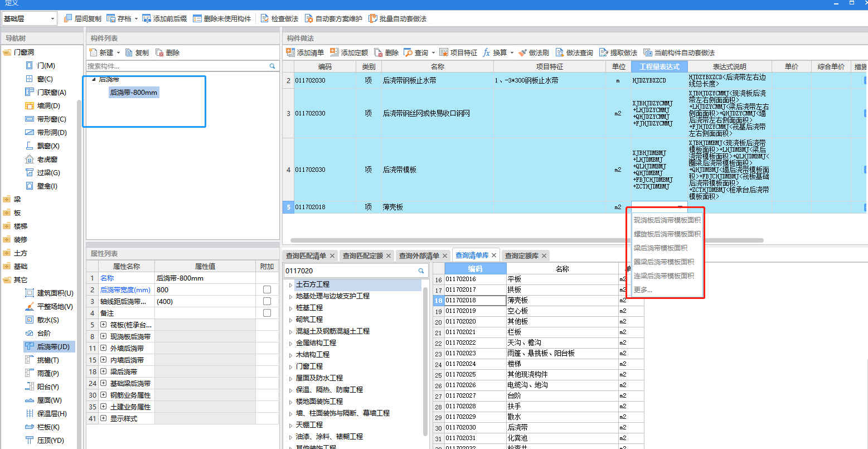Click 换算 fx toolbar item
868x449 pixels.
(495, 52)
